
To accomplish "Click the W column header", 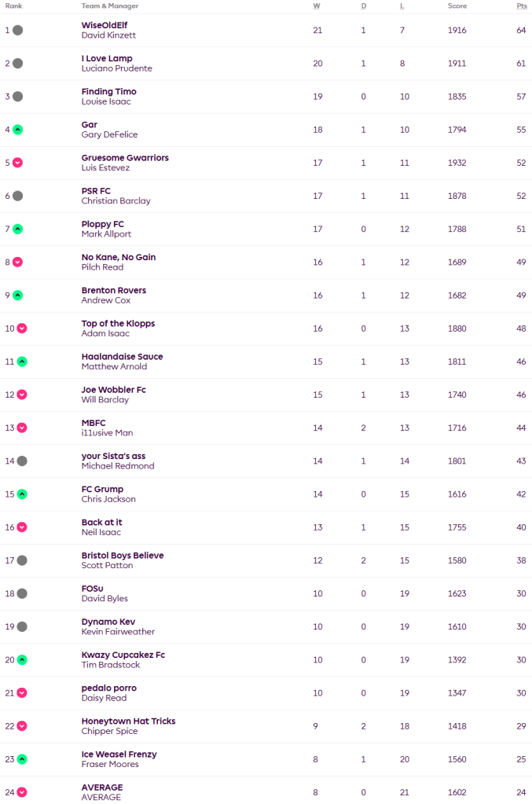I will (x=317, y=6).
